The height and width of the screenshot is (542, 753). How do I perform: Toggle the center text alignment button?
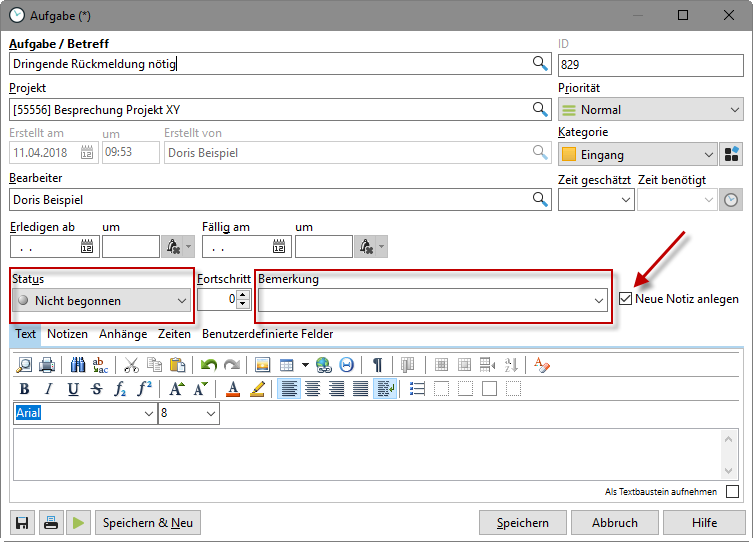[313, 389]
